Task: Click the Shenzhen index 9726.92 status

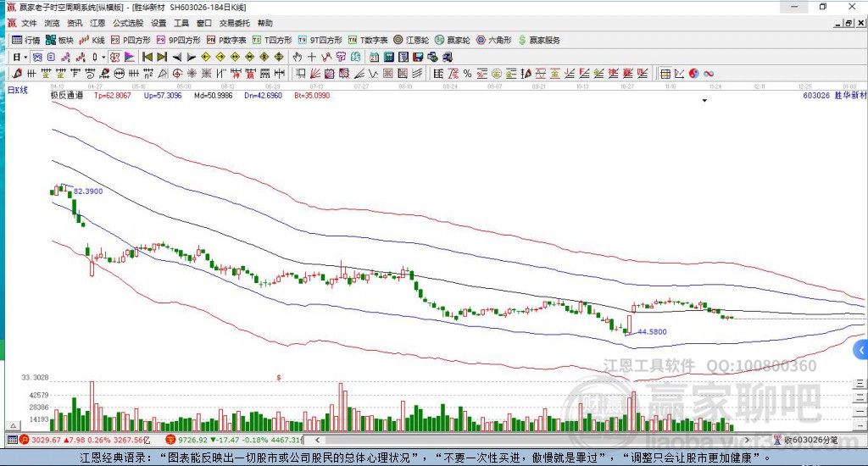Action: (235, 440)
